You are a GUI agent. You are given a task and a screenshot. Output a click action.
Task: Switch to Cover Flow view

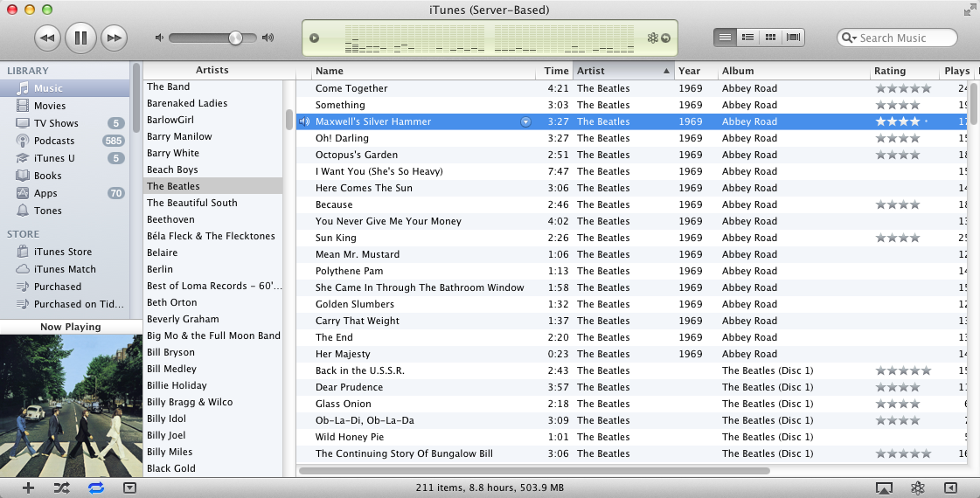(x=793, y=38)
